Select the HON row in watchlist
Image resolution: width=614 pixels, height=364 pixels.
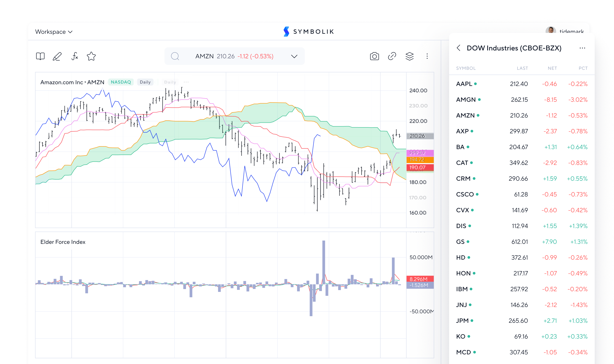[x=522, y=273]
